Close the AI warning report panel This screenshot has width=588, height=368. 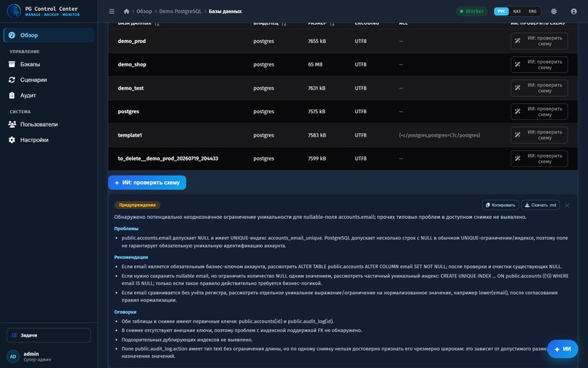click(567, 205)
